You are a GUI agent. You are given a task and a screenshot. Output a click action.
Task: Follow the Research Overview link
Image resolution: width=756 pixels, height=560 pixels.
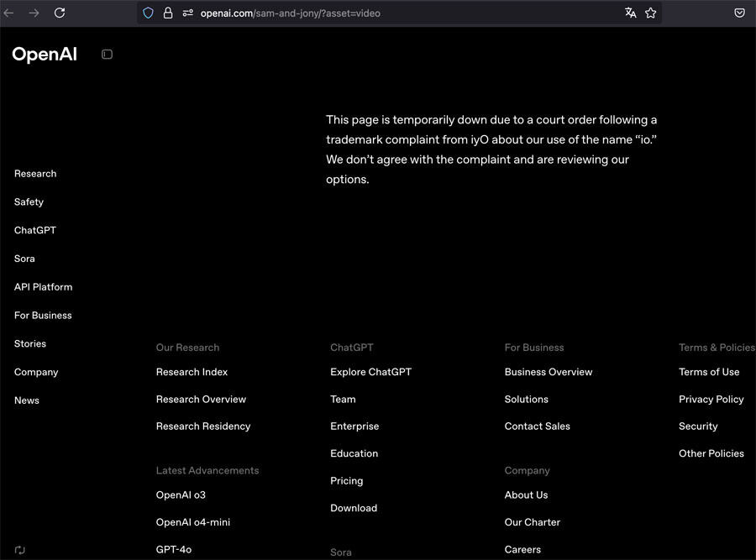click(x=201, y=400)
